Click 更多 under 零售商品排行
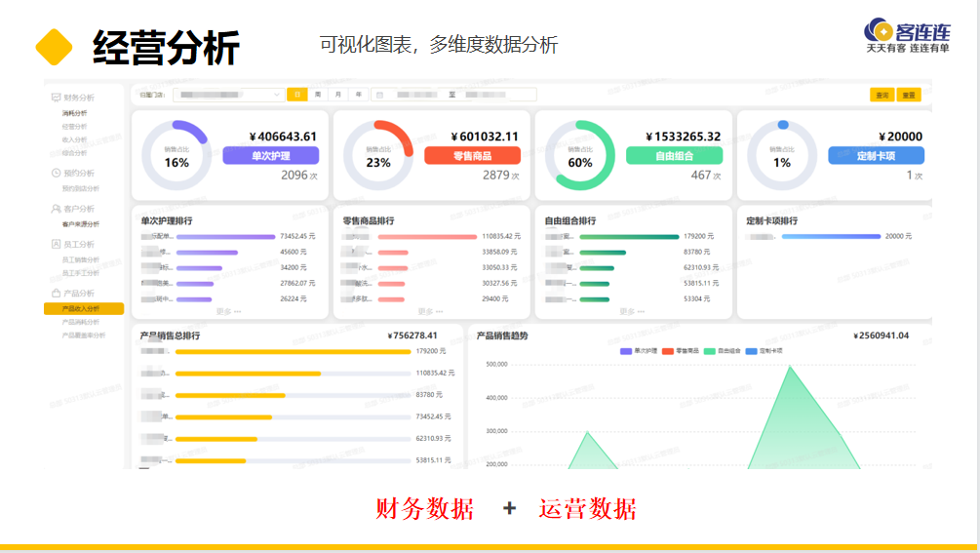 coord(430,311)
